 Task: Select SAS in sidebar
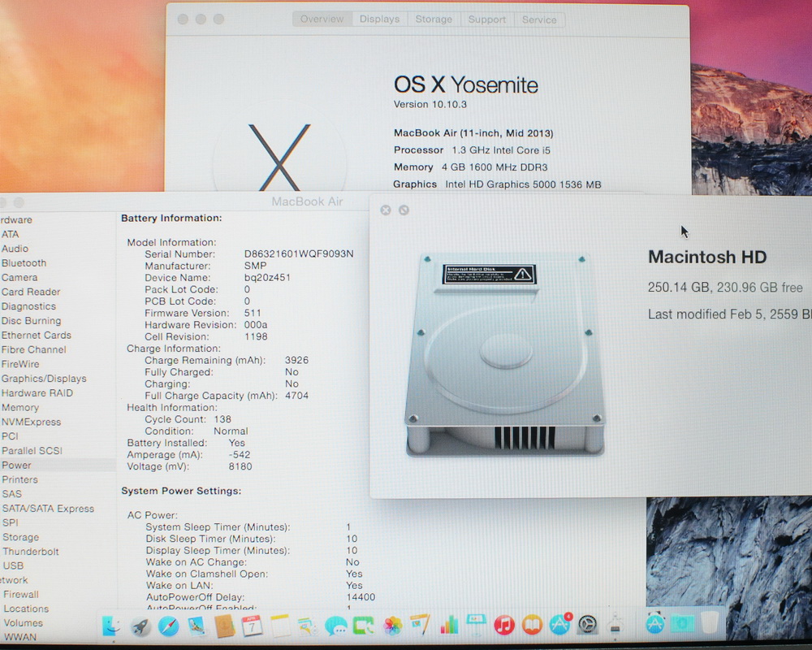point(12,494)
